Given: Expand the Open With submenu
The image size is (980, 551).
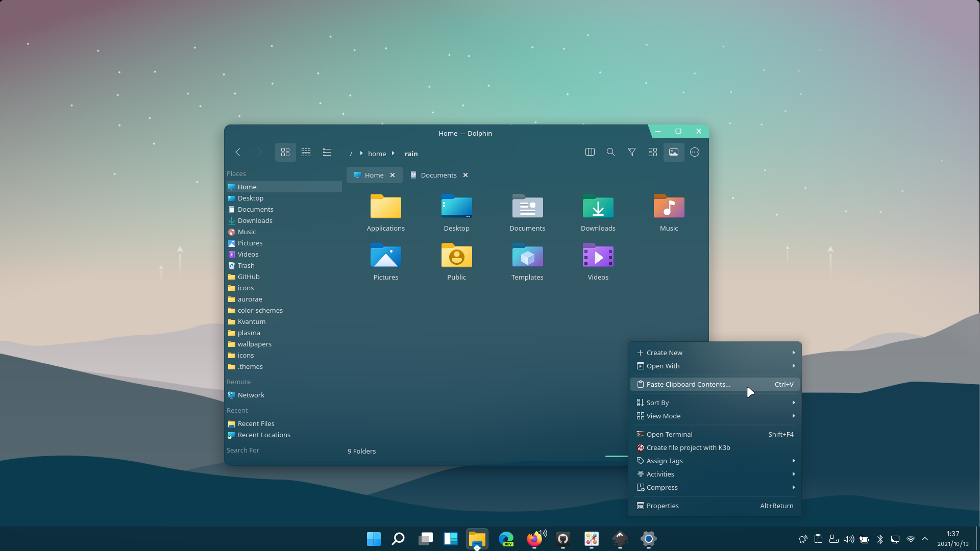Looking at the screenshot, I should 715,366.
